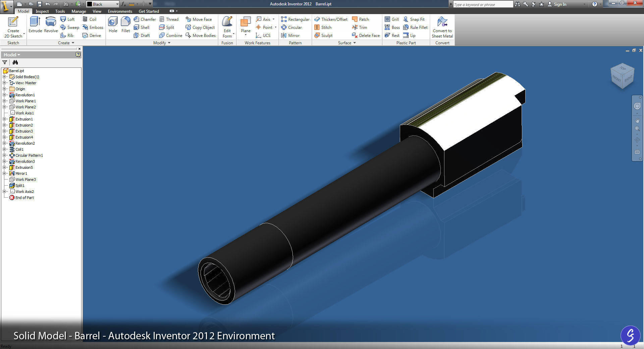Select the Snap Fit tool
The height and width of the screenshot is (349, 644).
[x=414, y=19]
